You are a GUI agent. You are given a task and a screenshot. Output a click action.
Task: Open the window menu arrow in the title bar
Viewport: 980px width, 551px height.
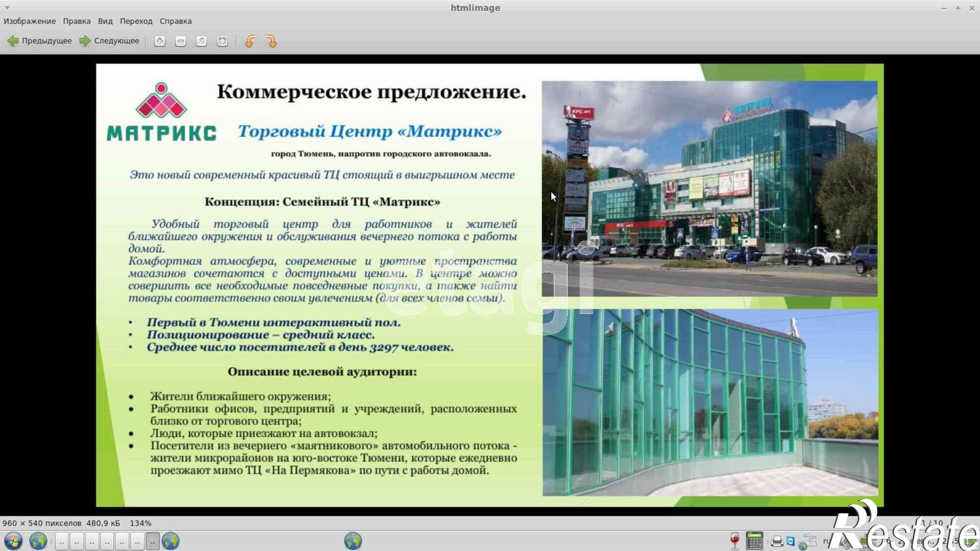pyautogui.click(x=7, y=8)
